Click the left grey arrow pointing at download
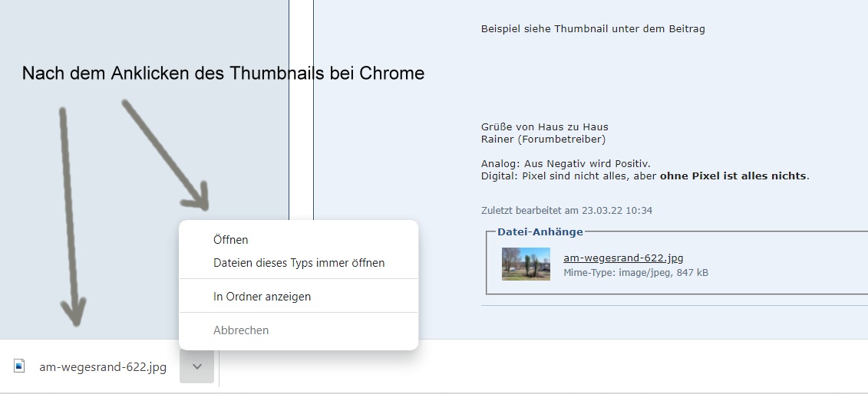Image resolution: width=868 pixels, height=394 pixels. 69,215
